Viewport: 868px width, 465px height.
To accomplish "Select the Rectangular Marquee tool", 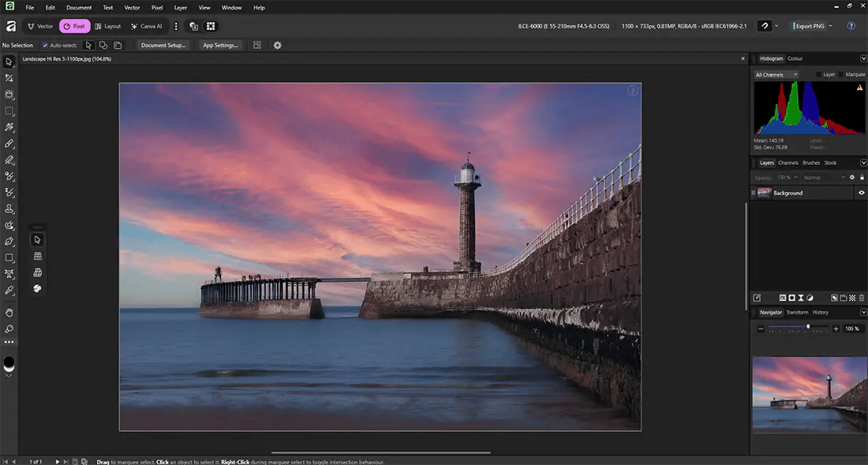I will coord(9,111).
